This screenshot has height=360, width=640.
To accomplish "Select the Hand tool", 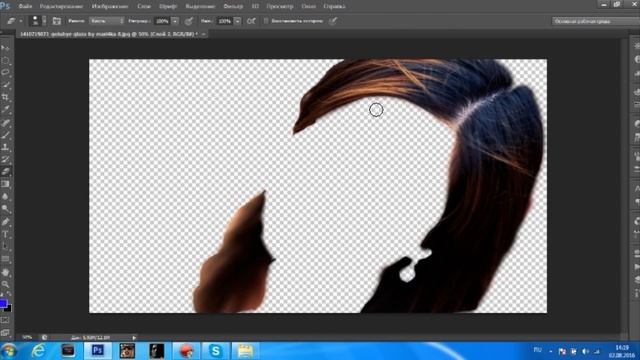I will tap(5, 272).
